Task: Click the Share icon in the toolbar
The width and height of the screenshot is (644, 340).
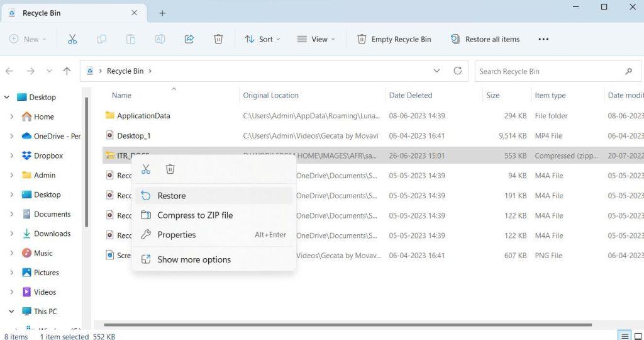Action: click(189, 39)
